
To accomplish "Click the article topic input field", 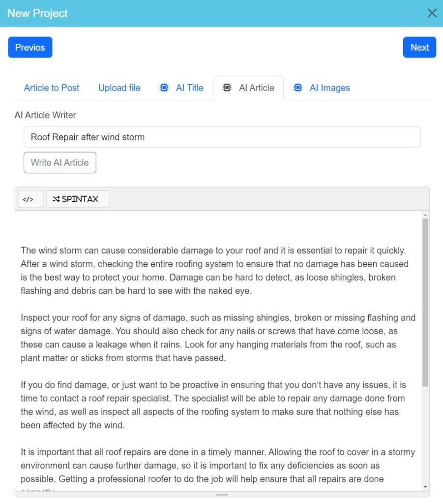I will click(x=222, y=137).
